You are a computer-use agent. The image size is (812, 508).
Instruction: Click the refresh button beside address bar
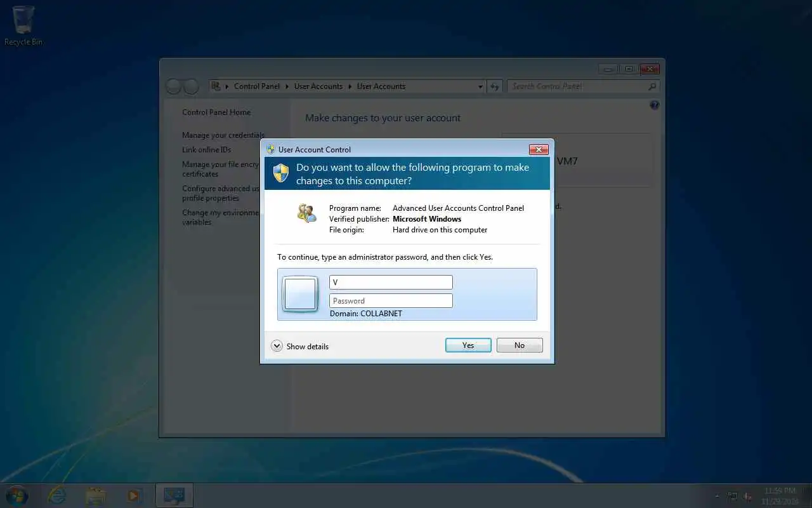coord(495,86)
